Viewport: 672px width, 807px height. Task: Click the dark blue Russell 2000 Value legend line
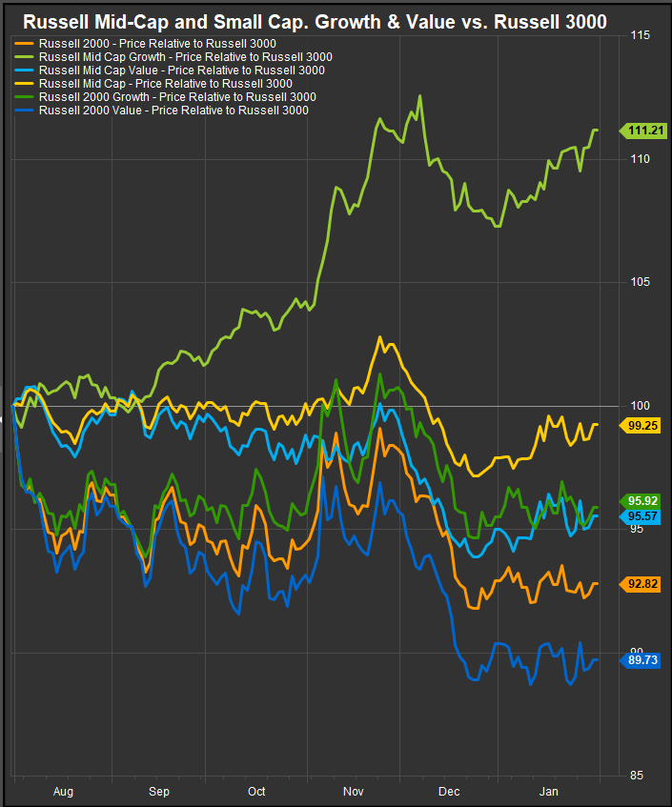[x=24, y=111]
